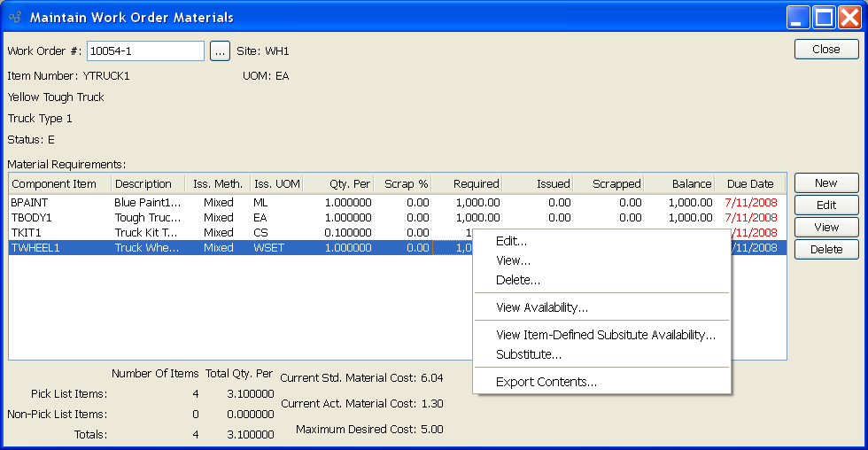868x450 pixels.
Task: Open View Availability... from context menu
Action: coord(542,307)
